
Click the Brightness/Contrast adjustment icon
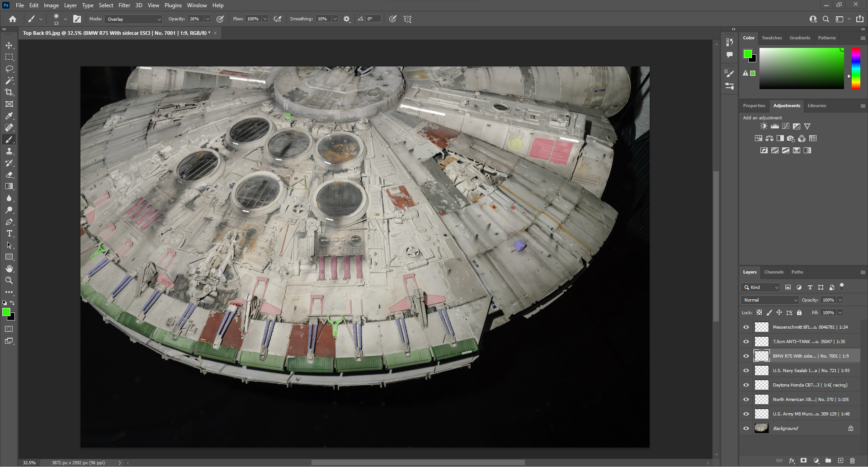point(764,126)
